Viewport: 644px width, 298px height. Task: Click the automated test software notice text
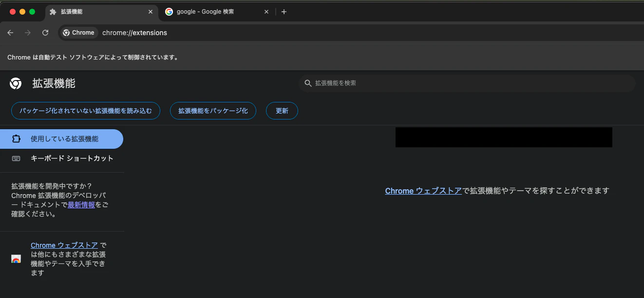click(x=93, y=58)
